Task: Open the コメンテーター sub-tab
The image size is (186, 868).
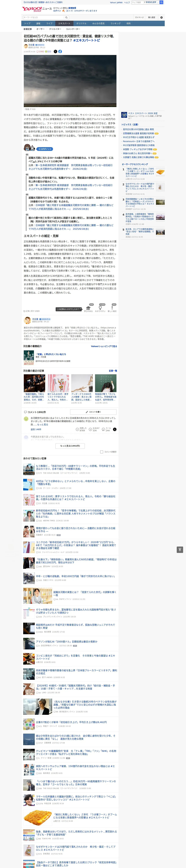Action: tap(73, 29)
